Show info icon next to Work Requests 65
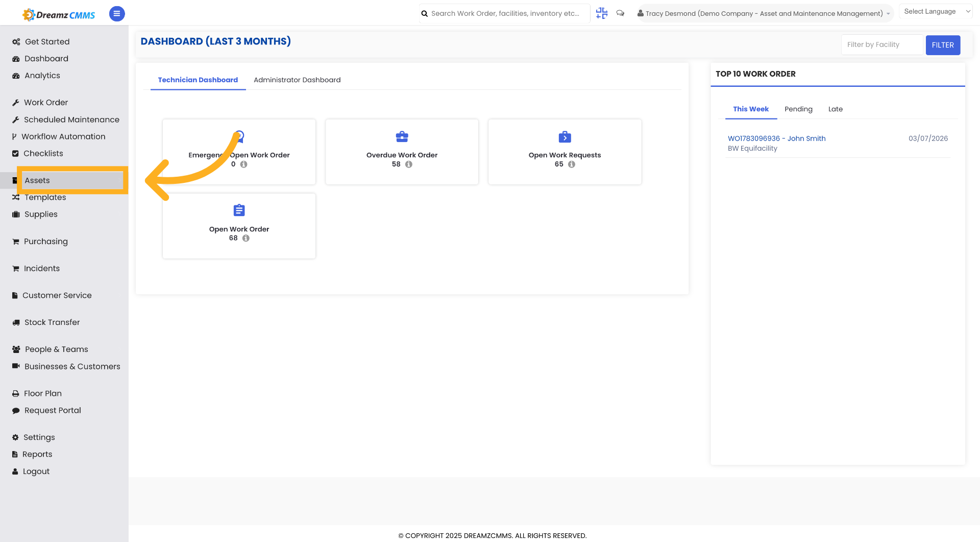Screen dimensions: 980x542 [572, 164]
